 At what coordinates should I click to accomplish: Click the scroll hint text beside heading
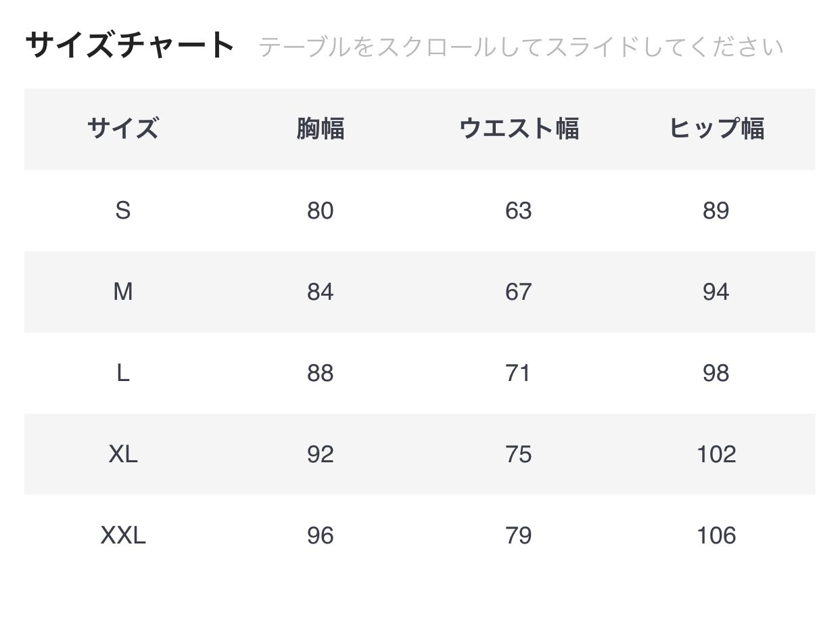[521, 47]
